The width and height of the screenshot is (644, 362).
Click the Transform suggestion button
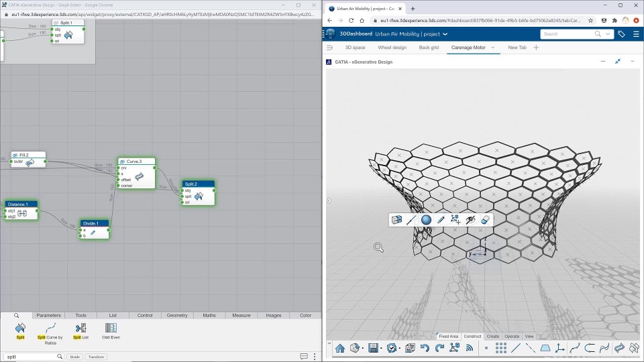click(x=96, y=357)
